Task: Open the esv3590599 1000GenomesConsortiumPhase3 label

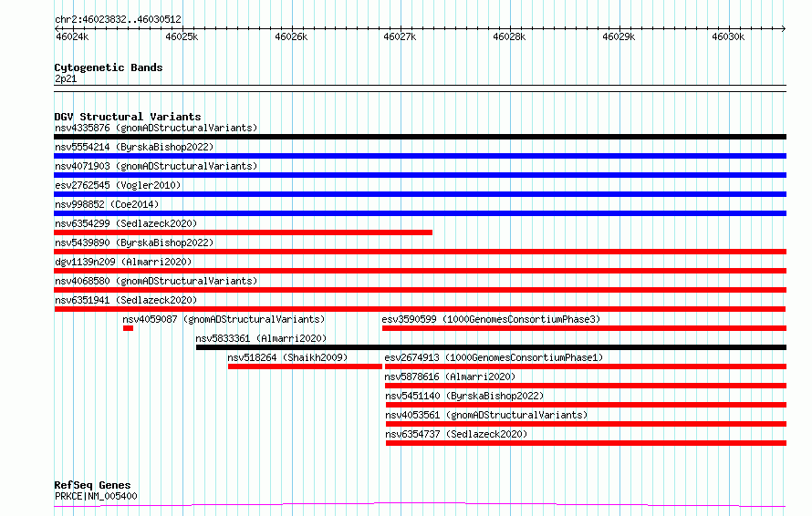Action: click(491, 319)
